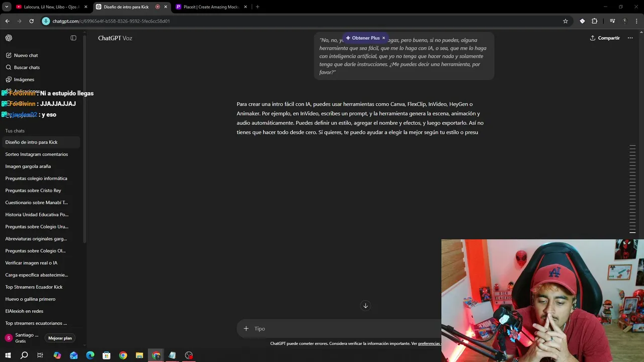This screenshot has width=644, height=362.
Task: Open the tab search dropdown arrow
Action: point(7,7)
